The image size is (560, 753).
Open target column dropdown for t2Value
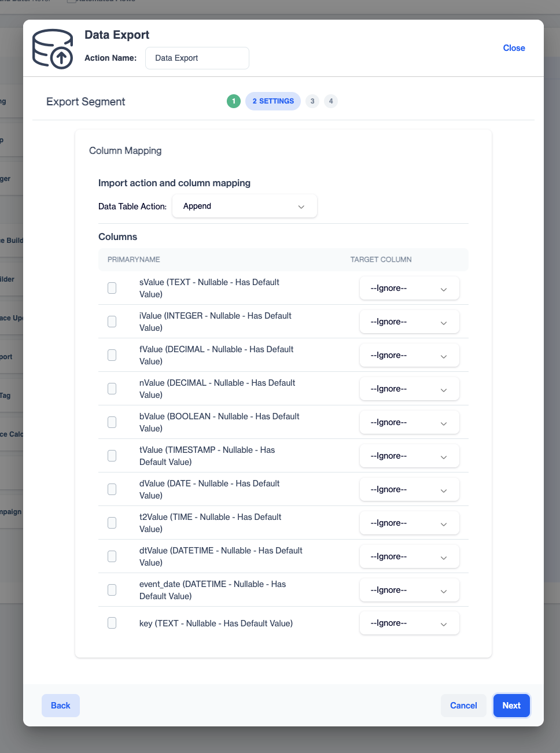pos(410,523)
